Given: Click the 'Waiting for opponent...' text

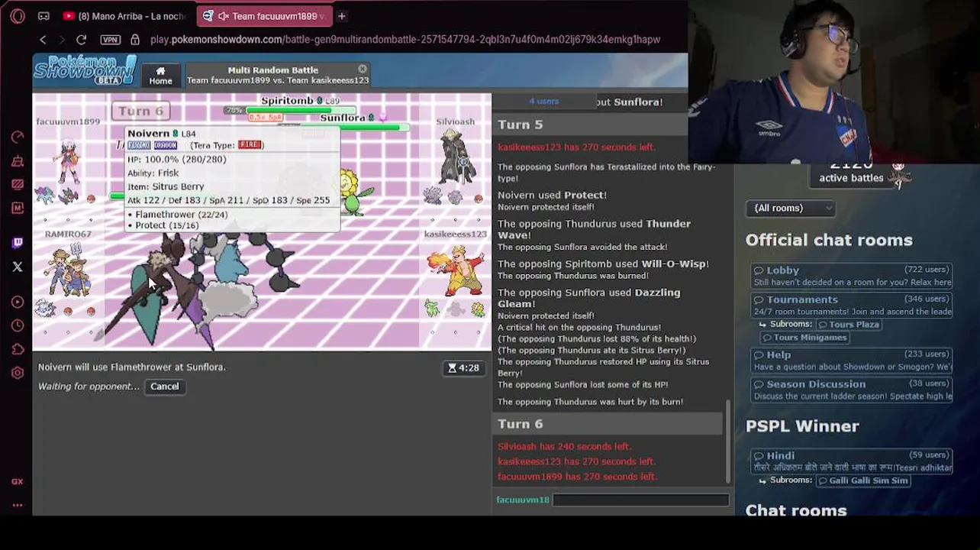Looking at the screenshot, I should pos(89,387).
